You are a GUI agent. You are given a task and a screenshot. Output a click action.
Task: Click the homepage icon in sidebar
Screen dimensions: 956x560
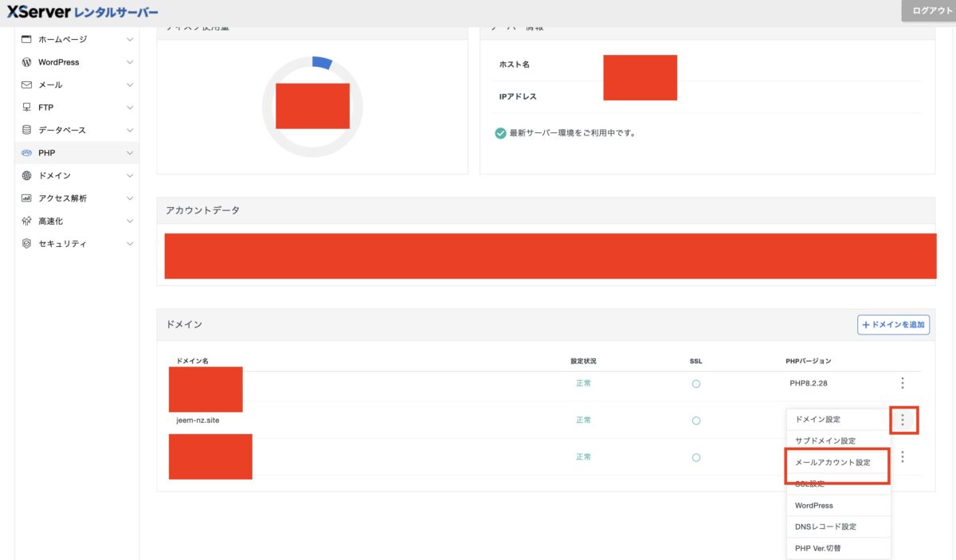(x=27, y=39)
